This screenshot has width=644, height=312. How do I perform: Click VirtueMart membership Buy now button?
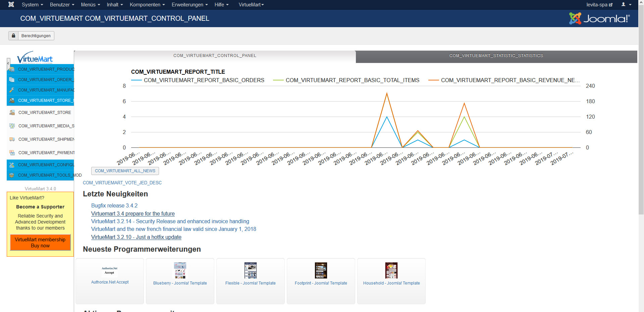pyautogui.click(x=40, y=243)
